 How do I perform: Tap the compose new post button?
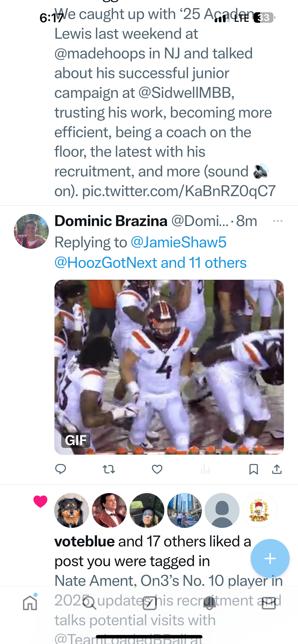tap(270, 558)
